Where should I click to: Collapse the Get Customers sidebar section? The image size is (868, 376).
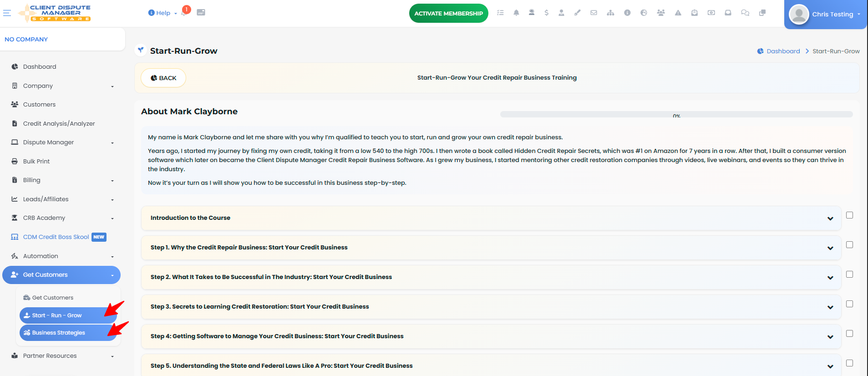coord(61,275)
